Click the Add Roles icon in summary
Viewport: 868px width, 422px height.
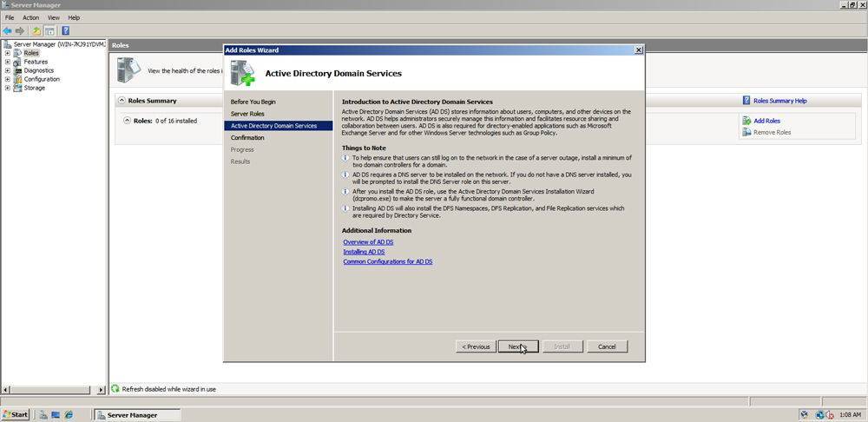click(x=746, y=121)
